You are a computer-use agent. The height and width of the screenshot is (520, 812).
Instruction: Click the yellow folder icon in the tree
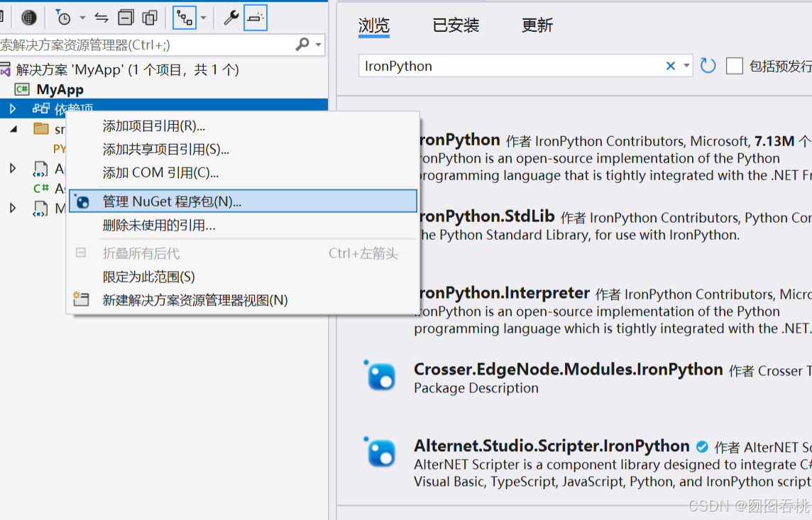pyautogui.click(x=41, y=128)
